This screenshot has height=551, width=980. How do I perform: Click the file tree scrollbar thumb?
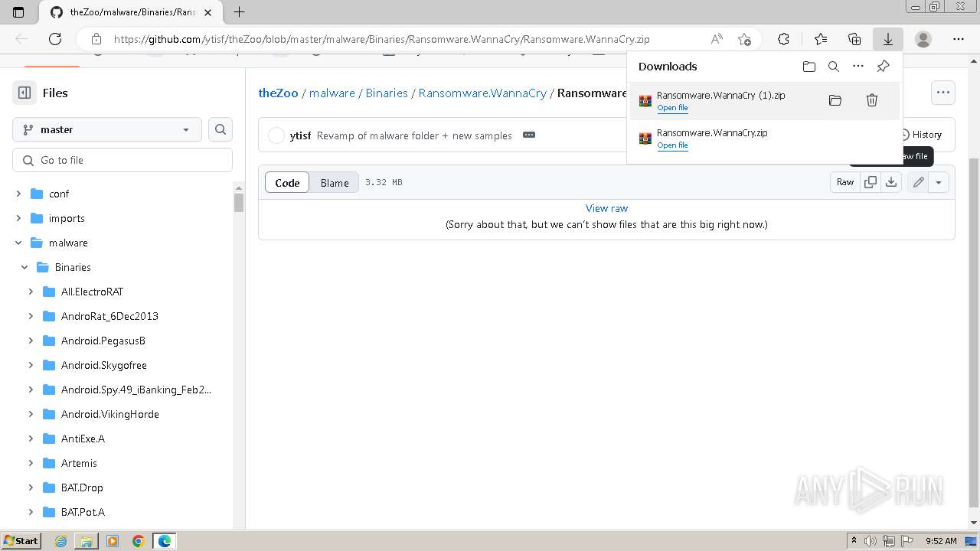point(239,203)
